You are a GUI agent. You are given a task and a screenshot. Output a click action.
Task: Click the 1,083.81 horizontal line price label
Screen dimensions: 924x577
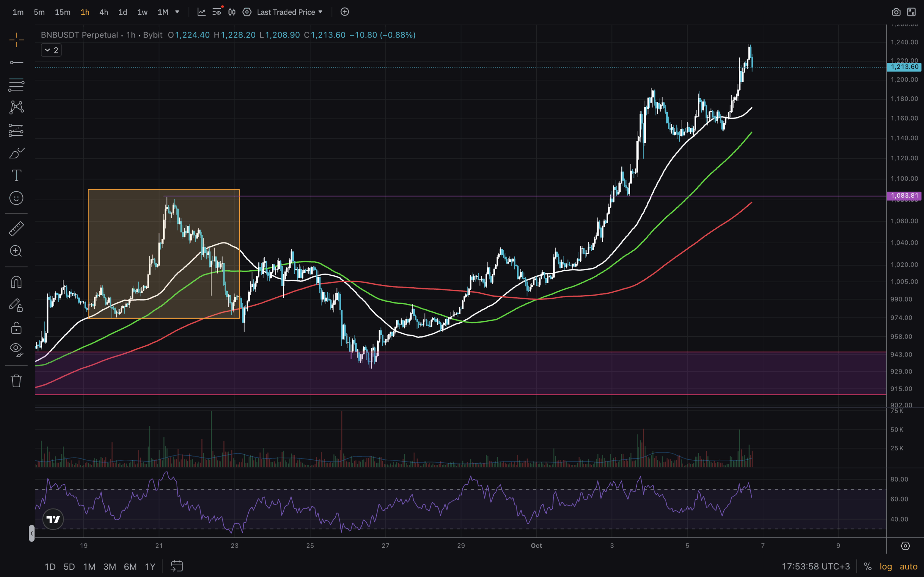point(904,196)
